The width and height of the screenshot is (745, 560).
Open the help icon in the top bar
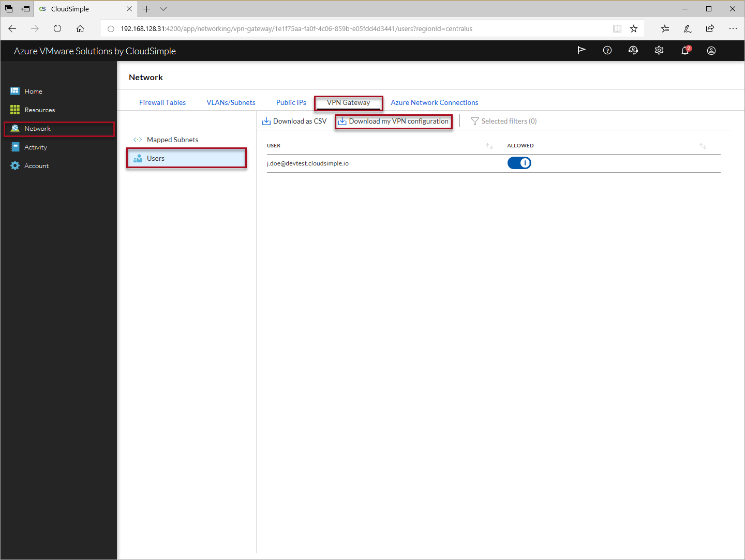[x=607, y=50]
